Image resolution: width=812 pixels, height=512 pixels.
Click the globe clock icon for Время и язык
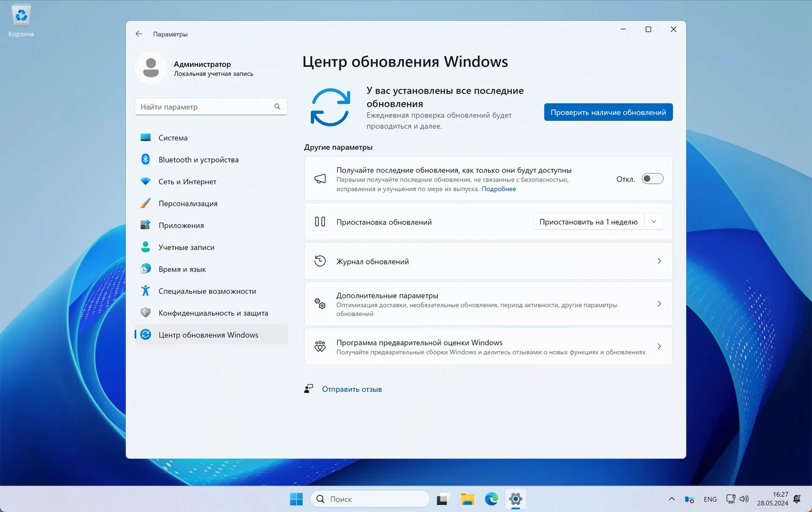(x=146, y=269)
